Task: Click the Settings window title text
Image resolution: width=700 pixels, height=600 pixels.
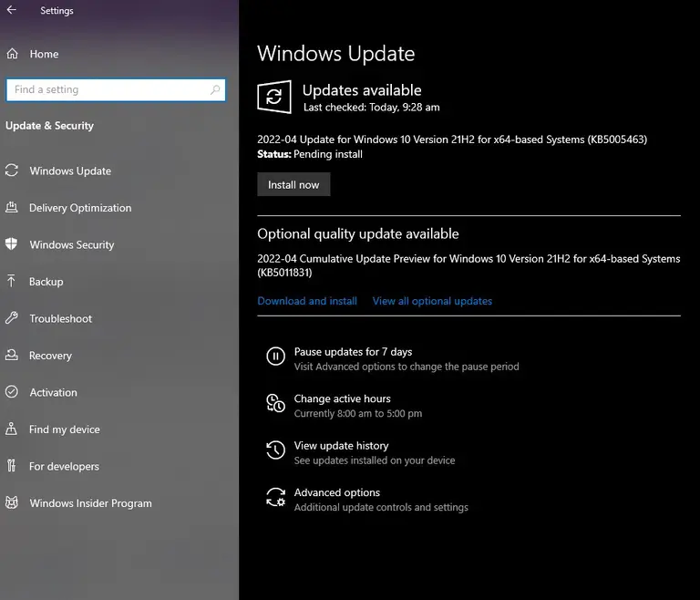Action: (x=57, y=10)
